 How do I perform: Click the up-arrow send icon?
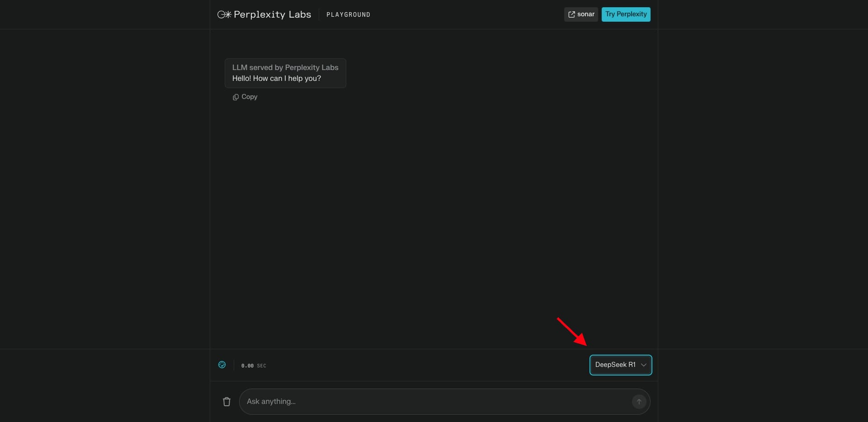639,402
